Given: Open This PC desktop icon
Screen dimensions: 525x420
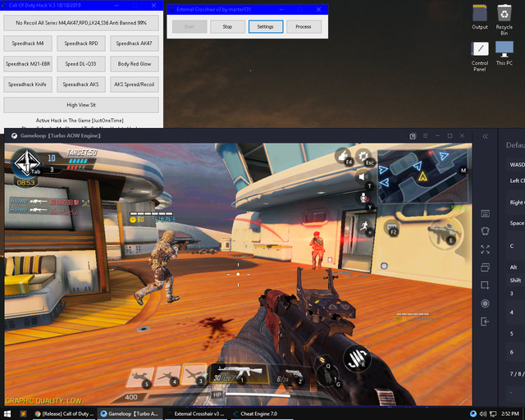Looking at the screenshot, I should tap(504, 53).
